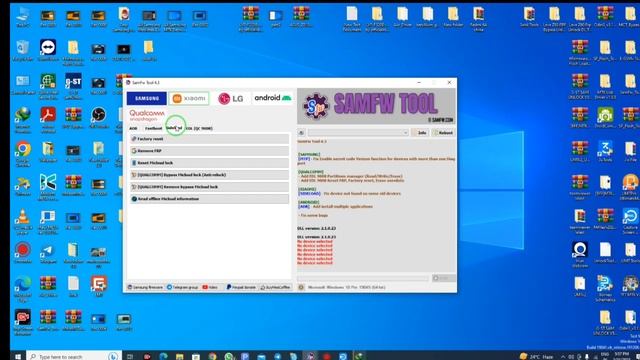Click the Remove FRP button

click(x=209, y=151)
